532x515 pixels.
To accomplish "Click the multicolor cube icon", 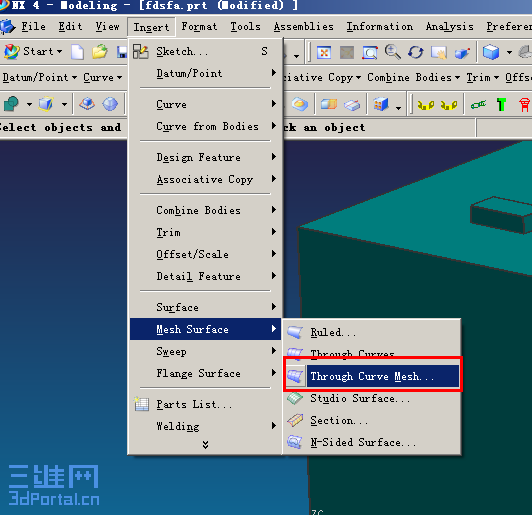I will tap(380, 104).
